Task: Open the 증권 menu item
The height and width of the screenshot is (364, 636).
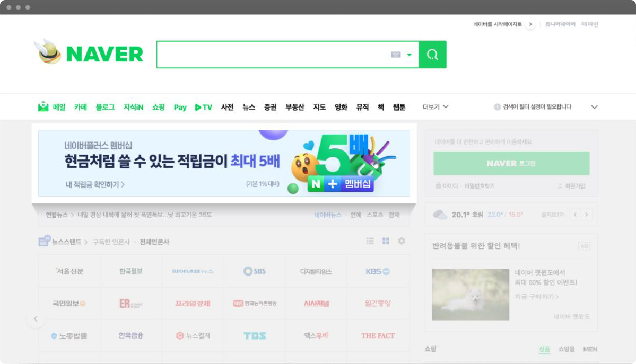Action: [x=270, y=107]
